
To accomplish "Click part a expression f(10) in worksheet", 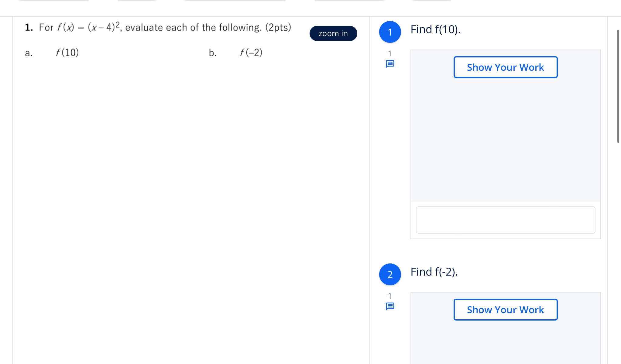I will click(x=67, y=53).
